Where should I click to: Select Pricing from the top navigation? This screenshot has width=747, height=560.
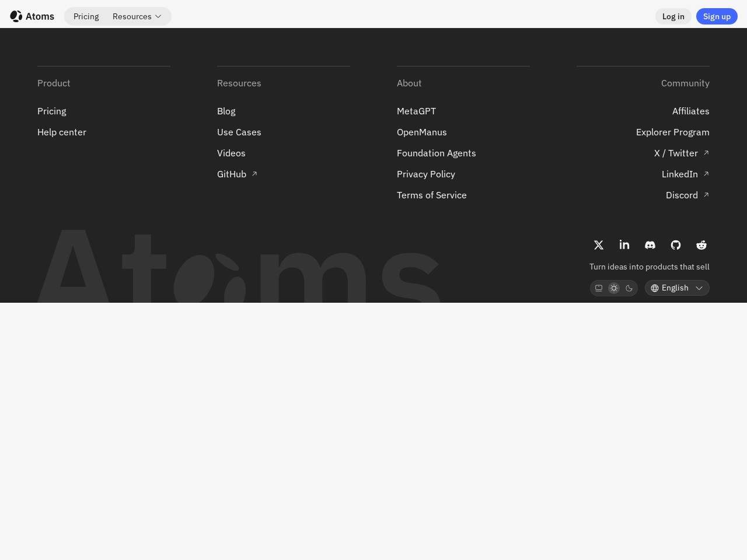86,16
